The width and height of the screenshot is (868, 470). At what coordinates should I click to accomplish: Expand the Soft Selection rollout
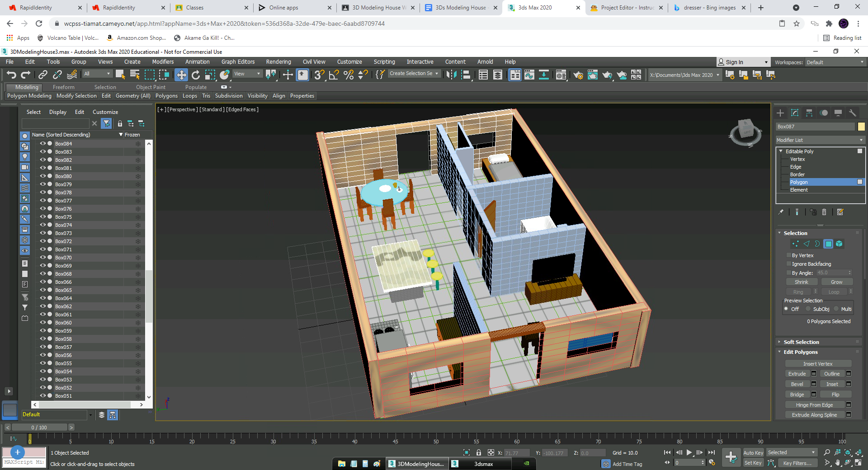click(x=801, y=342)
